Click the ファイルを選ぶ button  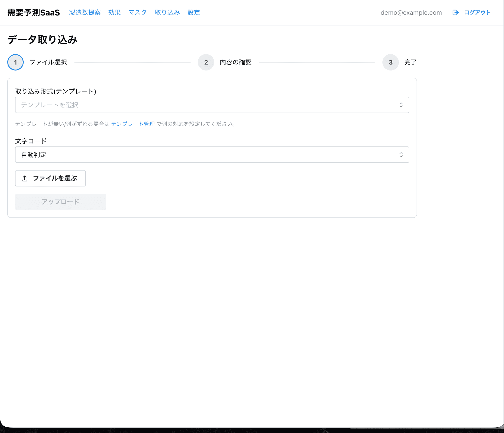[50, 178]
